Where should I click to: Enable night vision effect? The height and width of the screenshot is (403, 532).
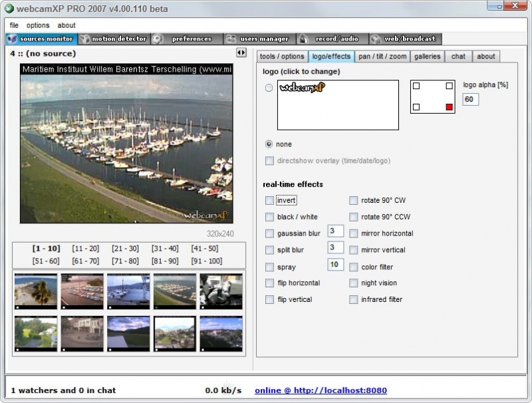[x=353, y=283]
